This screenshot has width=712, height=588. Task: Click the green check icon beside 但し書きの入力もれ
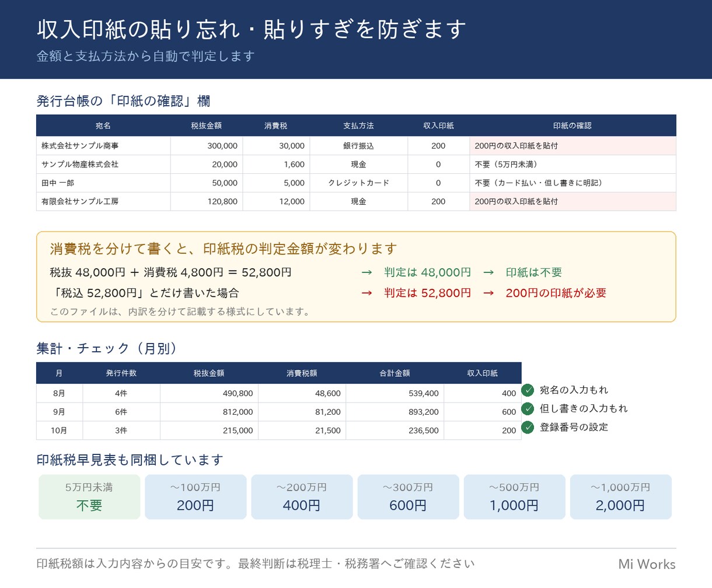[528, 409]
